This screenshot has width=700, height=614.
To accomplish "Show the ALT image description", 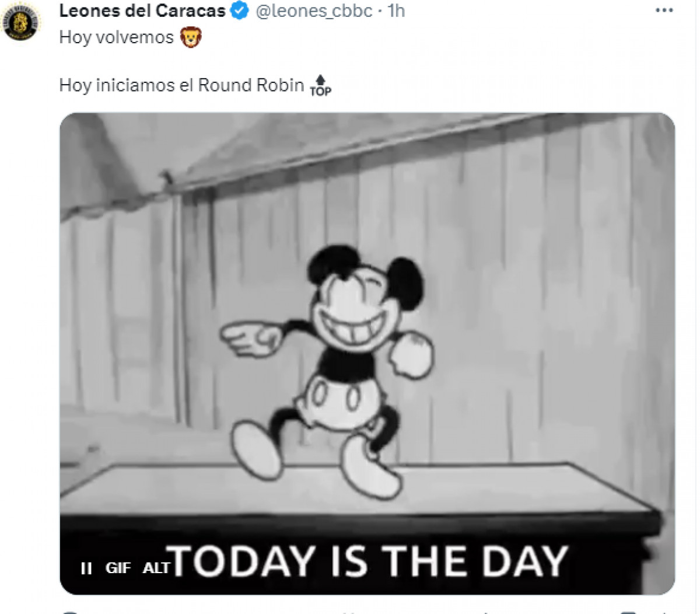I will coord(156,568).
